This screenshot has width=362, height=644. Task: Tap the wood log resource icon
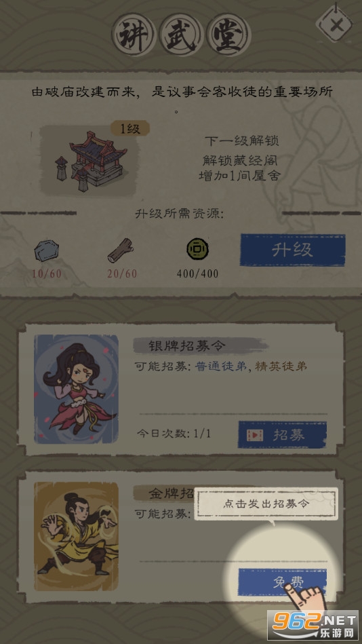point(120,250)
